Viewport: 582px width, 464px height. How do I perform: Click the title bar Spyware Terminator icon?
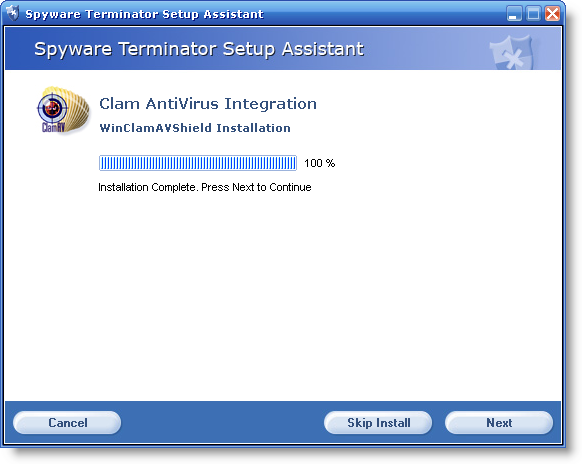coord(13,13)
